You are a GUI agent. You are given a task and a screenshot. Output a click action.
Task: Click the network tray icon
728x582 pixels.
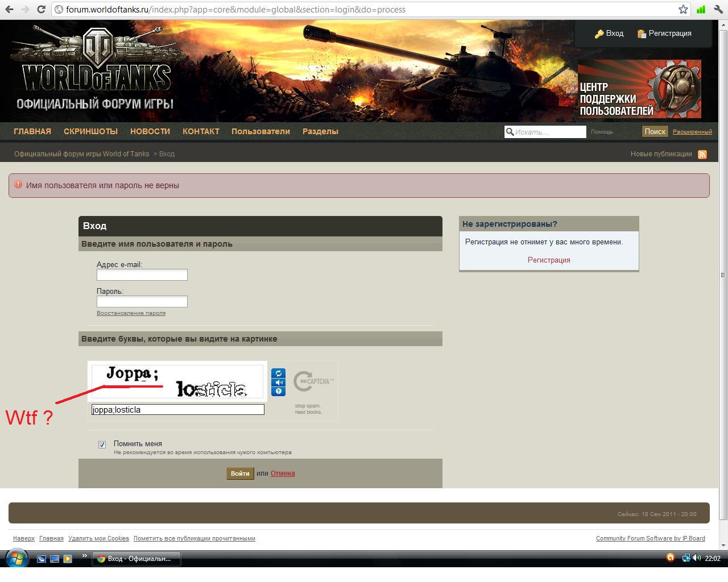point(686,558)
